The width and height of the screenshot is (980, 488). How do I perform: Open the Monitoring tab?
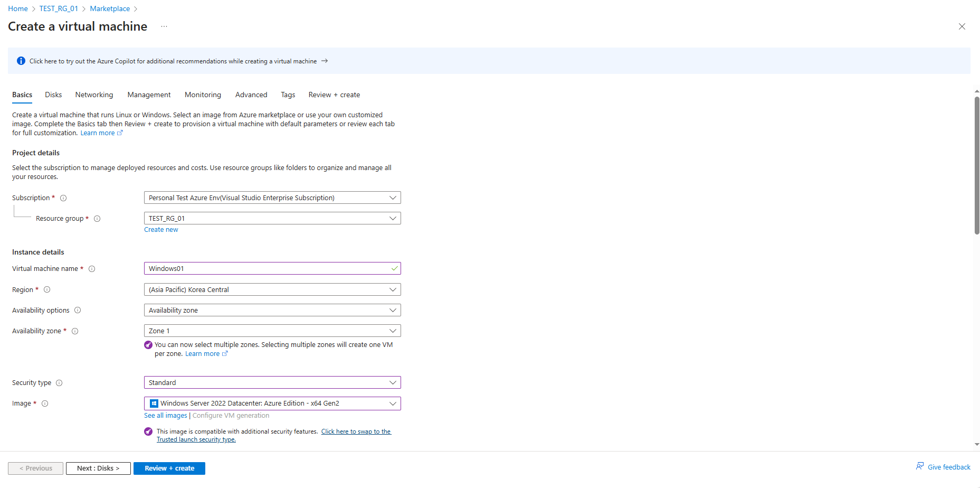coord(203,95)
